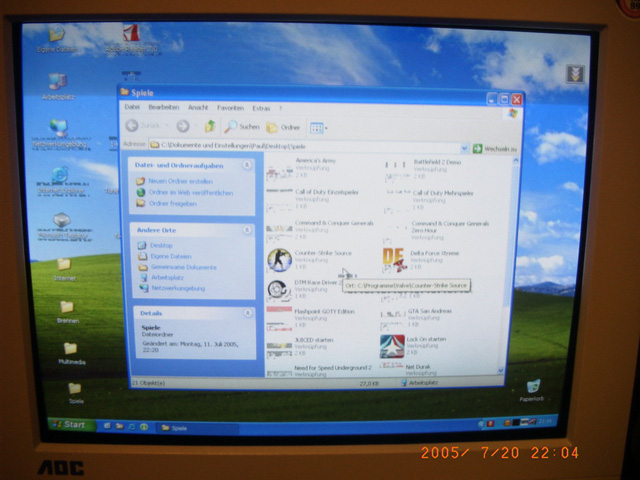
Task: Select the JUICED starten shortcut
Action: pyautogui.click(x=300, y=347)
